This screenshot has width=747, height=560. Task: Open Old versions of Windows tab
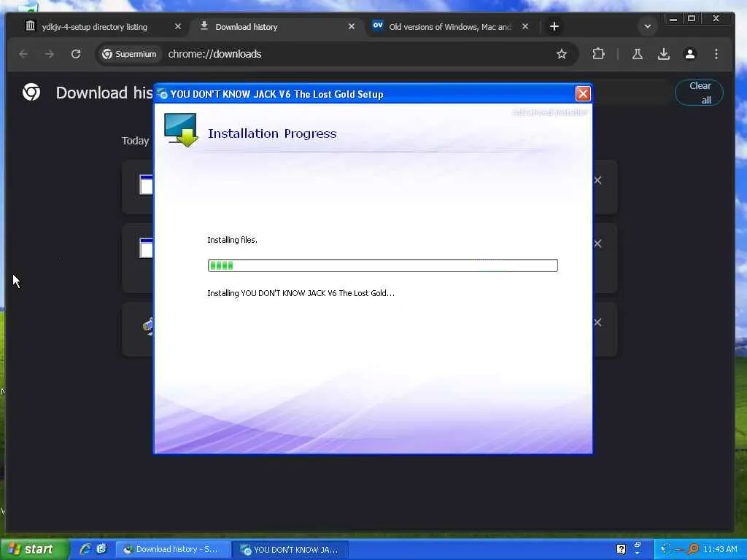click(x=449, y=27)
